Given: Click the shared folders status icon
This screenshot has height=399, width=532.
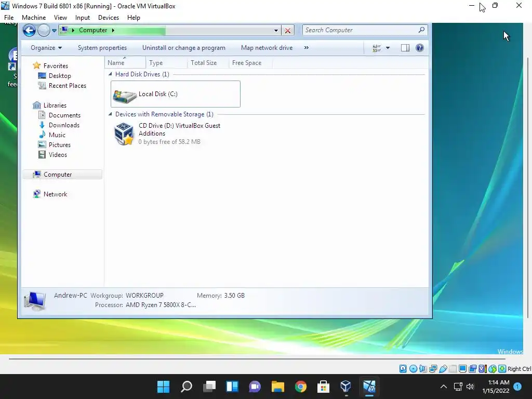Looking at the screenshot, I should (x=453, y=369).
